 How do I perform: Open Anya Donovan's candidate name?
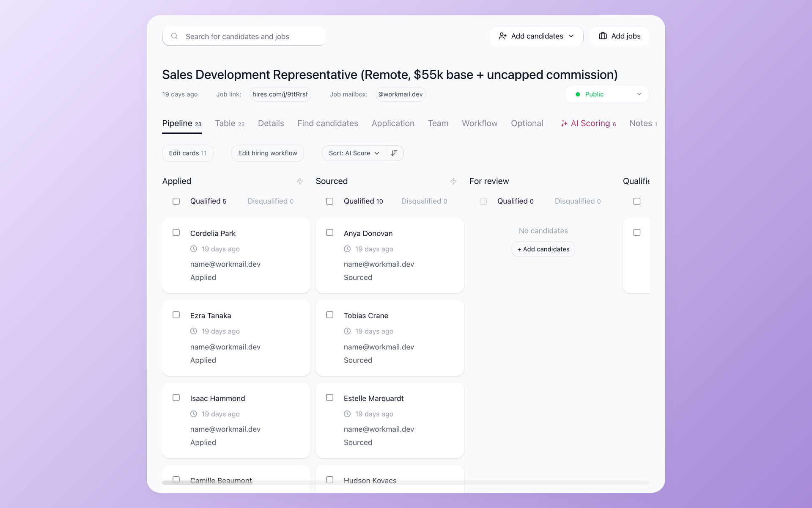[368, 233]
